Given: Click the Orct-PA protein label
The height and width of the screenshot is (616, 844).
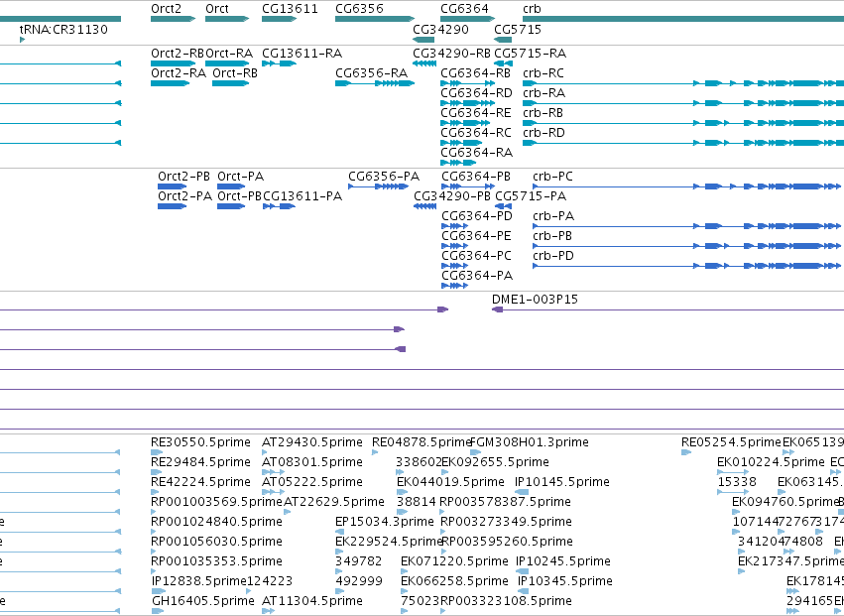Looking at the screenshot, I should tap(241, 177).
